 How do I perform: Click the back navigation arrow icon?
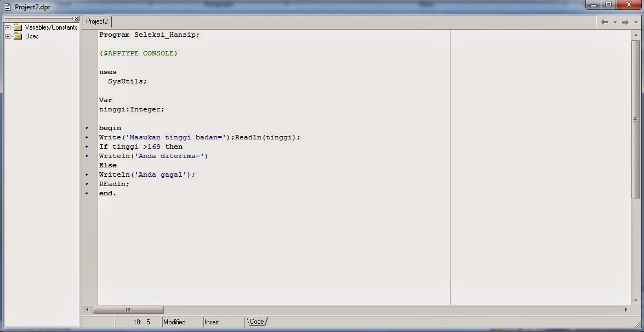[605, 22]
